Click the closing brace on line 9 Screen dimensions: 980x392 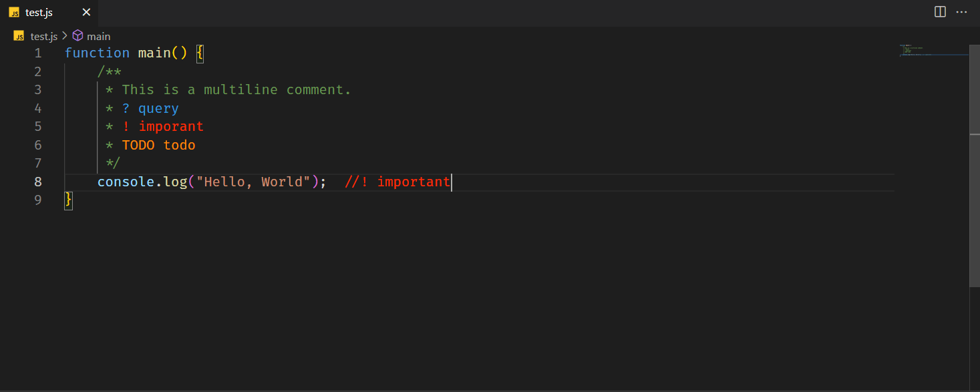coord(67,199)
